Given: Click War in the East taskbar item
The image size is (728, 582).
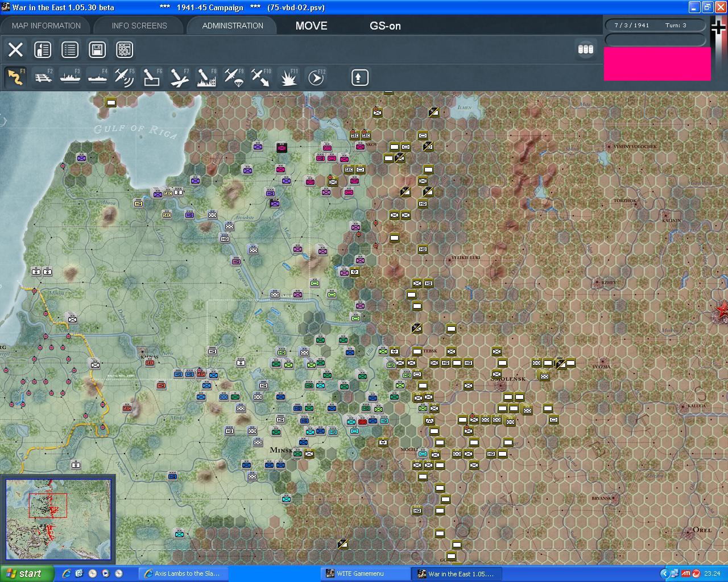Looking at the screenshot, I should coord(457,573).
